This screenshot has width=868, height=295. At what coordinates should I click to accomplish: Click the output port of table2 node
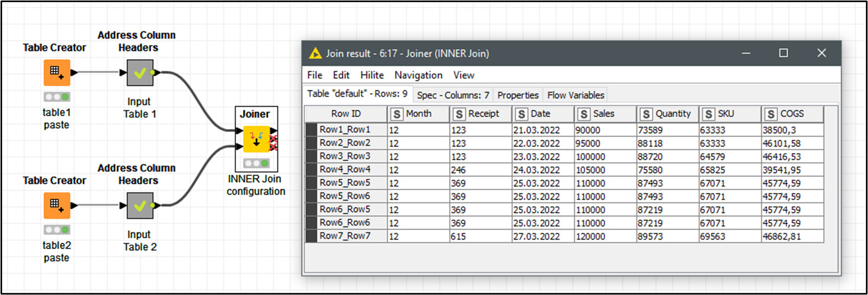[74, 206]
